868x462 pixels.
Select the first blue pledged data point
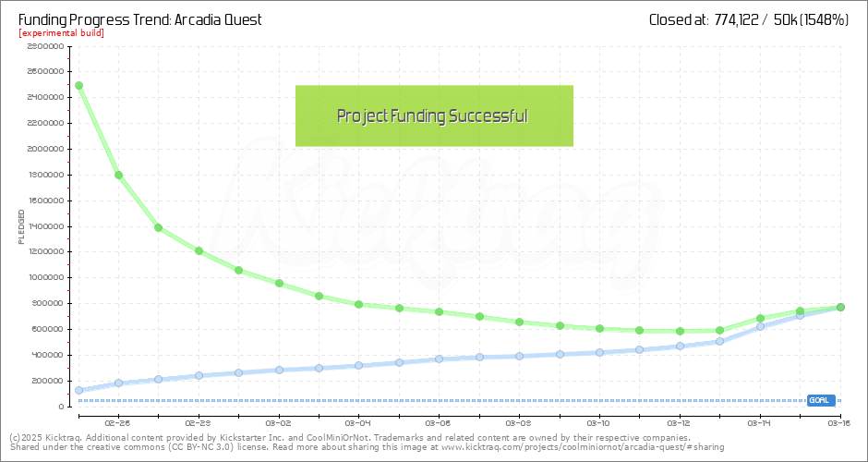(78, 391)
